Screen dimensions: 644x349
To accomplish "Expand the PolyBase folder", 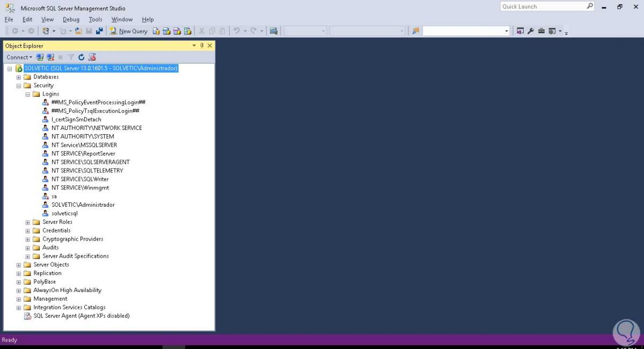I will click(x=19, y=282).
